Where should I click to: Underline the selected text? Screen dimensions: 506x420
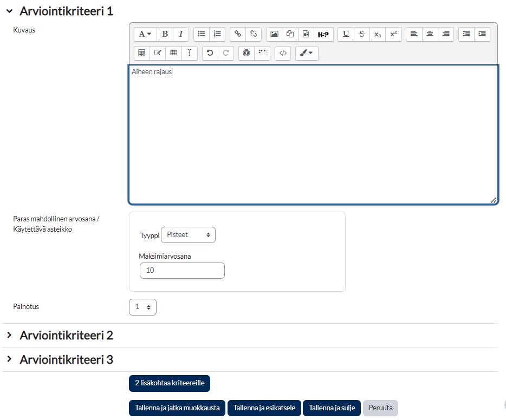(x=346, y=34)
